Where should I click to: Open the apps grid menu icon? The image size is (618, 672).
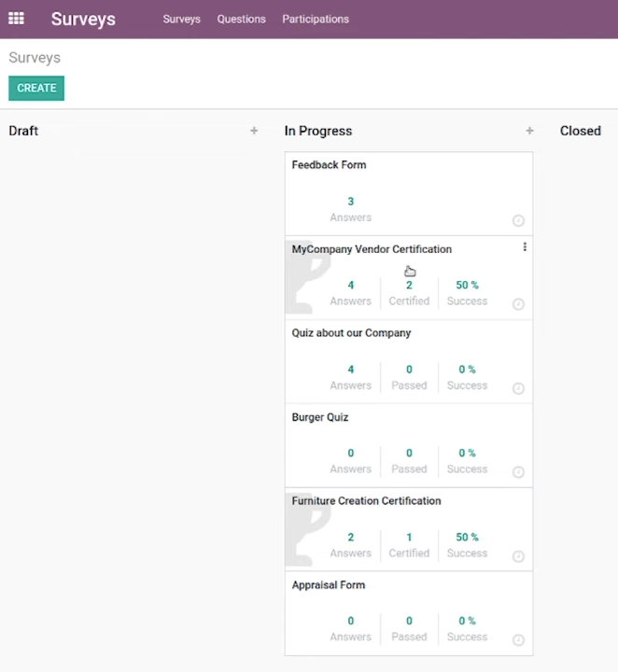tap(16, 19)
